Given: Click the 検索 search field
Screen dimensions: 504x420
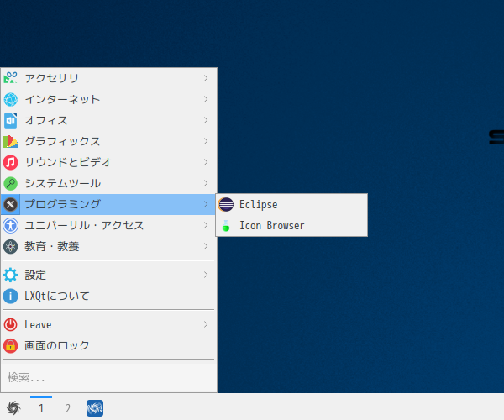Looking at the screenshot, I should point(108,377).
